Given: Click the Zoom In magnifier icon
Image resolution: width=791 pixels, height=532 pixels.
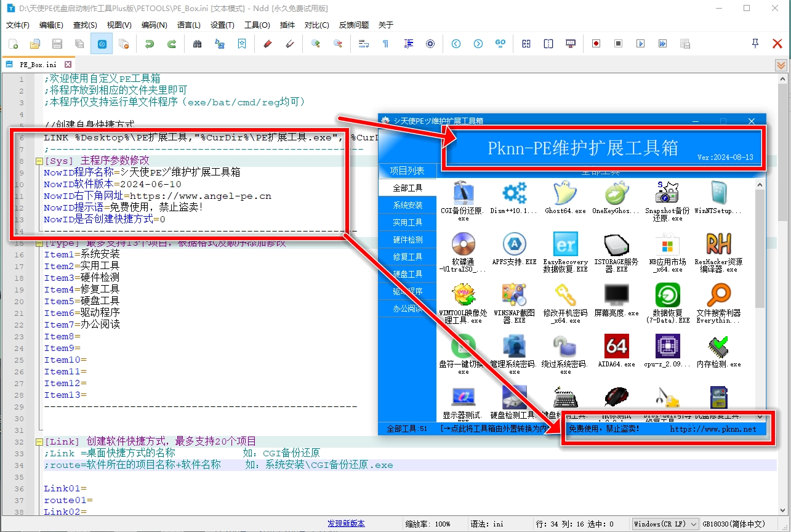Looking at the screenshot, I should point(316,44).
